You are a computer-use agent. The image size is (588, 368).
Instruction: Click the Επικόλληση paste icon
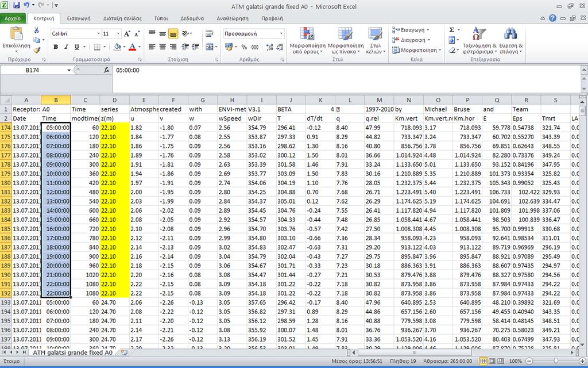16,34
